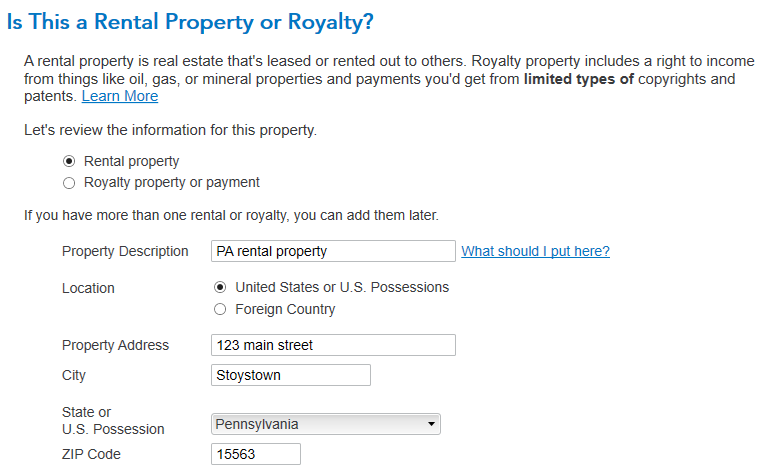Select United States or U.S. Possessions
Viewport: 769px width, 472px height.
[220, 287]
